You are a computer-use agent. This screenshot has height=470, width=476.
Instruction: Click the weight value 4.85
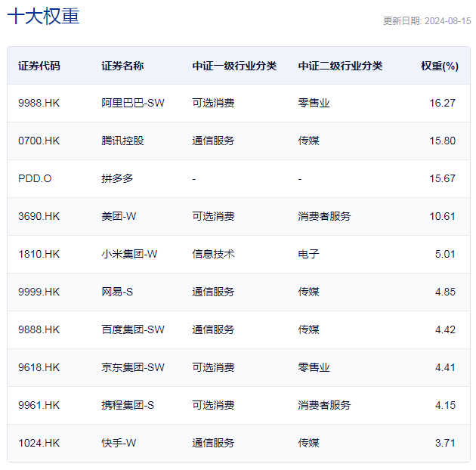[x=445, y=292]
